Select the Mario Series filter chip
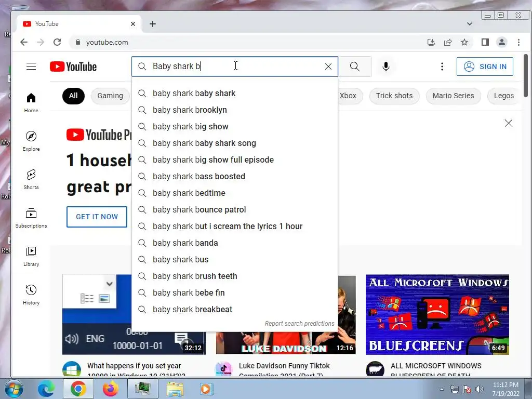The image size is (532, 399). pyautogui.click(x=453, y=96)
